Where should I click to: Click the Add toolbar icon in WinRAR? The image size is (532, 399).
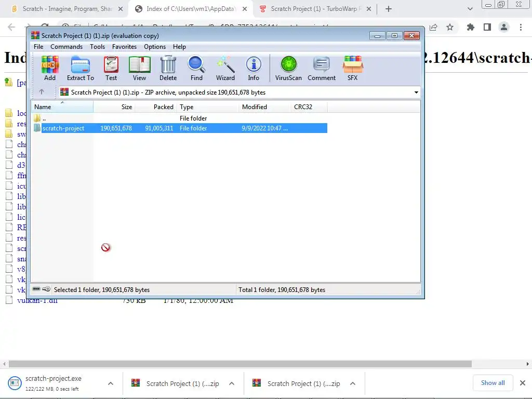pos(50,68)
